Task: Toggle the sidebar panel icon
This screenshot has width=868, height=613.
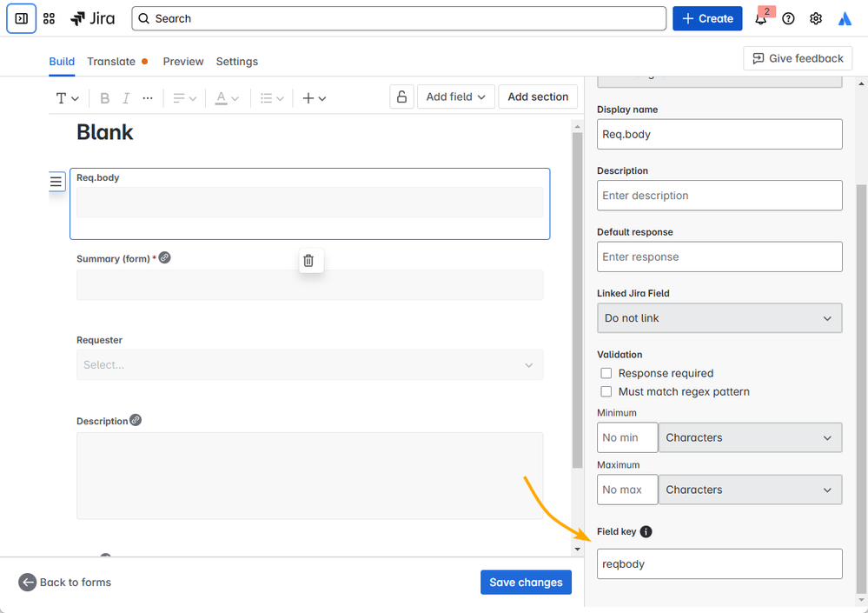Action: pos(21,18)
